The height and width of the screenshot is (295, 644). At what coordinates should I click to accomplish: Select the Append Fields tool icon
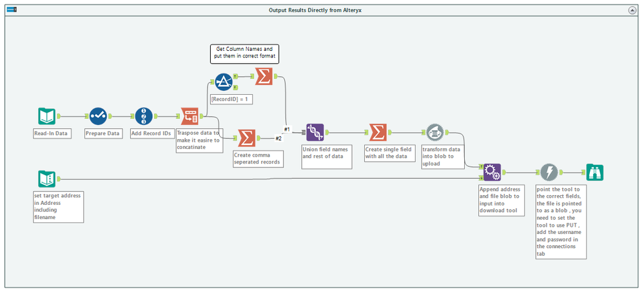(x=492, y=173)
